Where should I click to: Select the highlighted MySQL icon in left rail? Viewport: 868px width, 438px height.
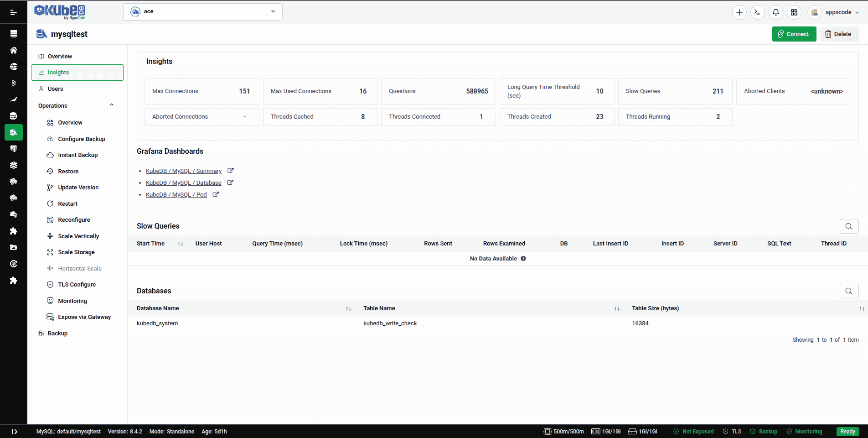pos(14,132)
